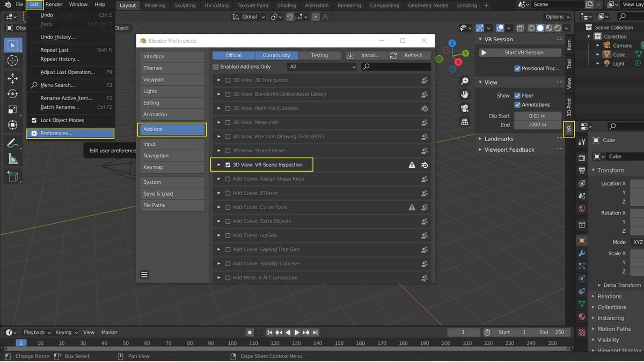Screen dimensions: 644x362
Task: Uncheck the VR Scene Inspection add-on checkbox
Action: (x=228, y=165)
